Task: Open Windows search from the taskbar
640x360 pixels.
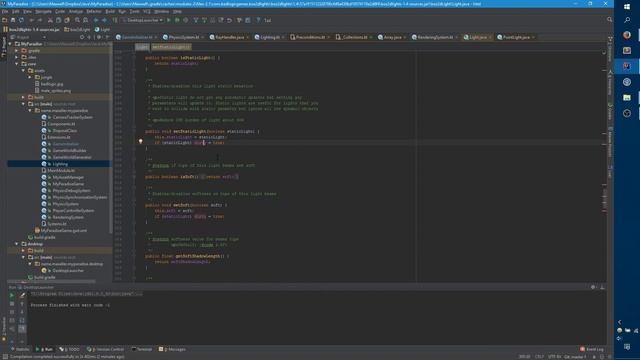Action: 627,20
